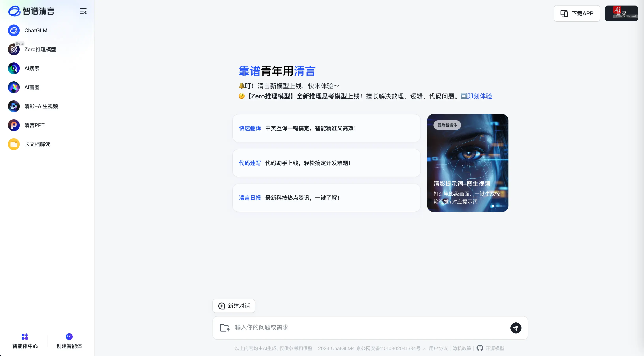
Task: Click the 创建智能体 purple icon
Action: click(x=69, y=336)
